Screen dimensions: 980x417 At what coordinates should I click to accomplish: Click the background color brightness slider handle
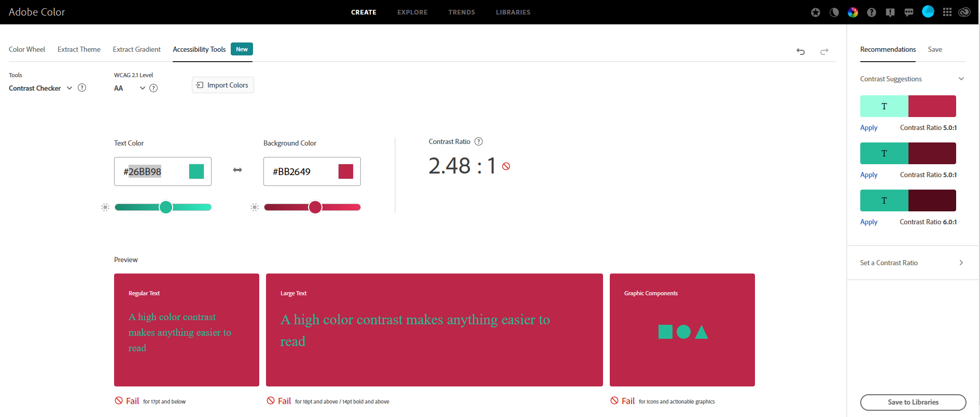315,207
